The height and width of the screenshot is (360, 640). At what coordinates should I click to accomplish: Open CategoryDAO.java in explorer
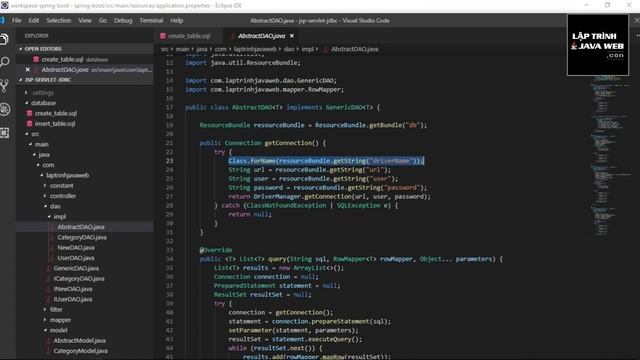pyautogui.click(x=82, y=237)
